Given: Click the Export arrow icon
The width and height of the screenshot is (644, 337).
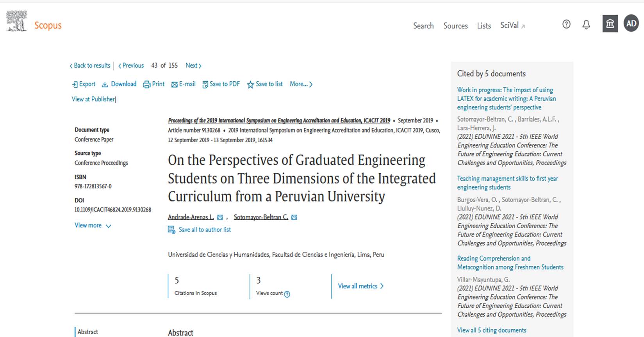Looking at the screenshot, I should point(75,84).
